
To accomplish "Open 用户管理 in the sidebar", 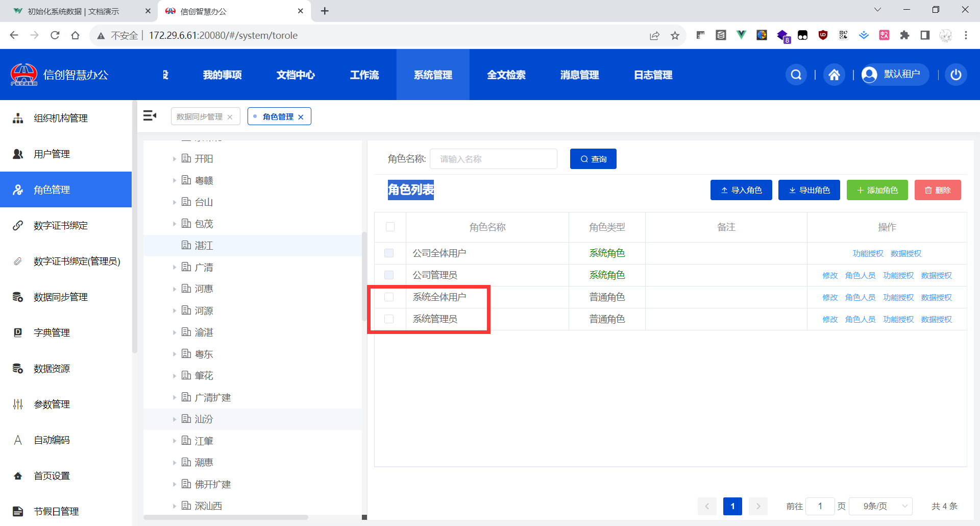I will point(66,154).
